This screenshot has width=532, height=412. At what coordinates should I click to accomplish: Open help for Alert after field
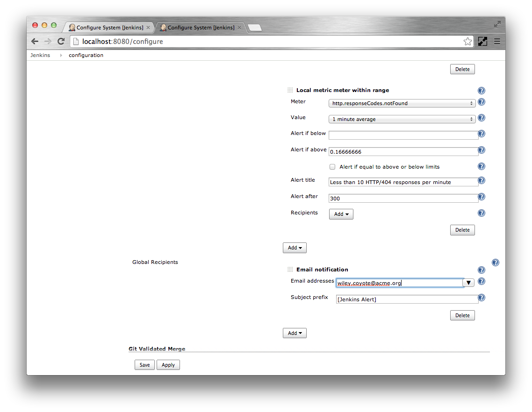tap(481, 197)
